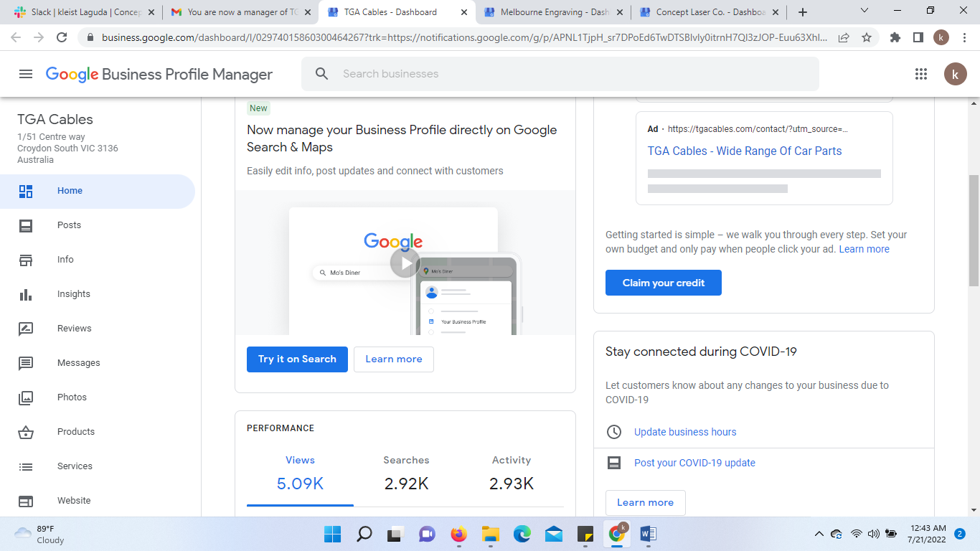Open the Windows Start menu

[x=333, y=534]
